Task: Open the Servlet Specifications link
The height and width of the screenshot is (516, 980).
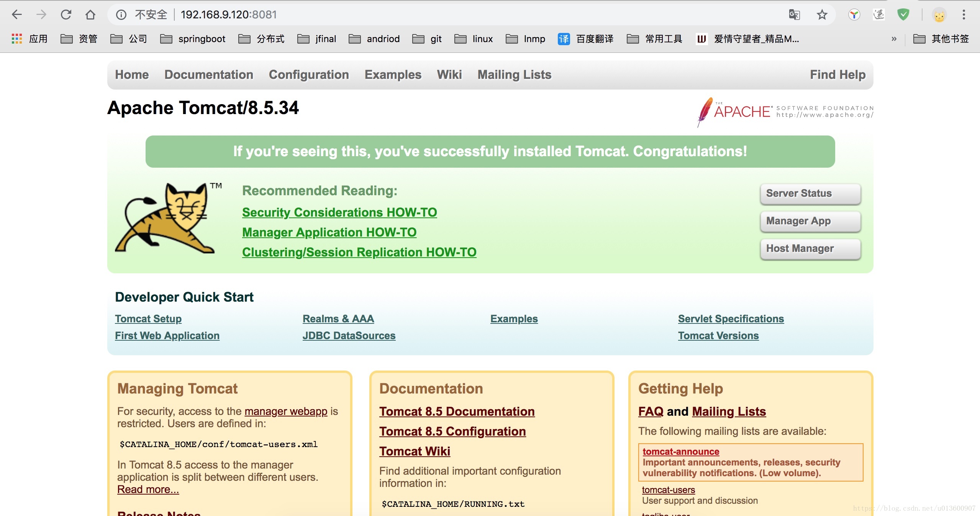Action: point(731,319)
